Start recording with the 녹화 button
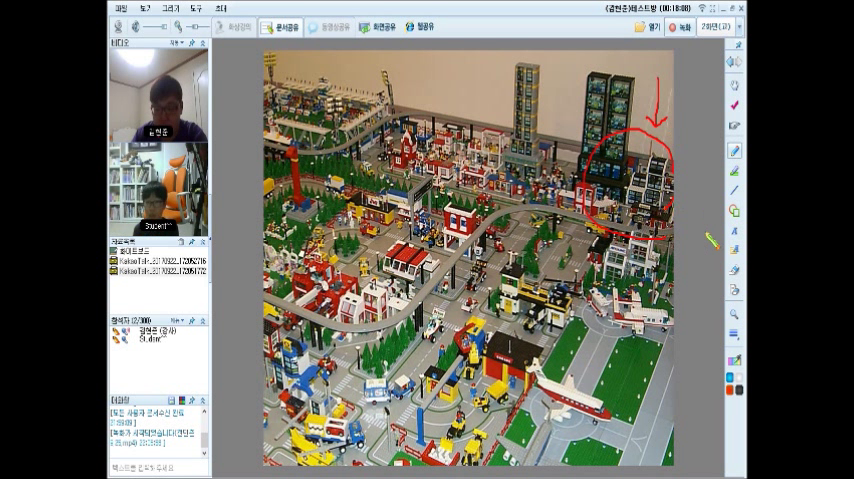This screenshot has height=479, width=854. pos(680,27)
